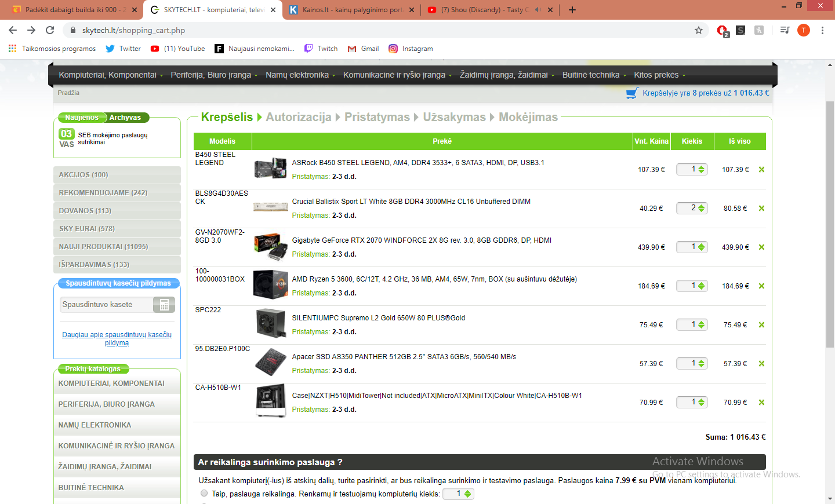
Task: Select the Naujienos tab
Action: click(x=82, y=118)
